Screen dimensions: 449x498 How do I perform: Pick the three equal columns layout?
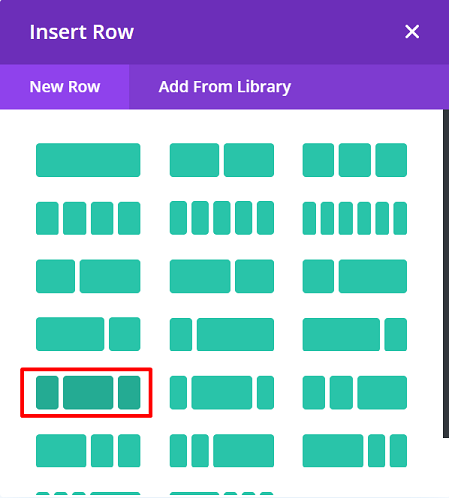click(x=355, y=160)
